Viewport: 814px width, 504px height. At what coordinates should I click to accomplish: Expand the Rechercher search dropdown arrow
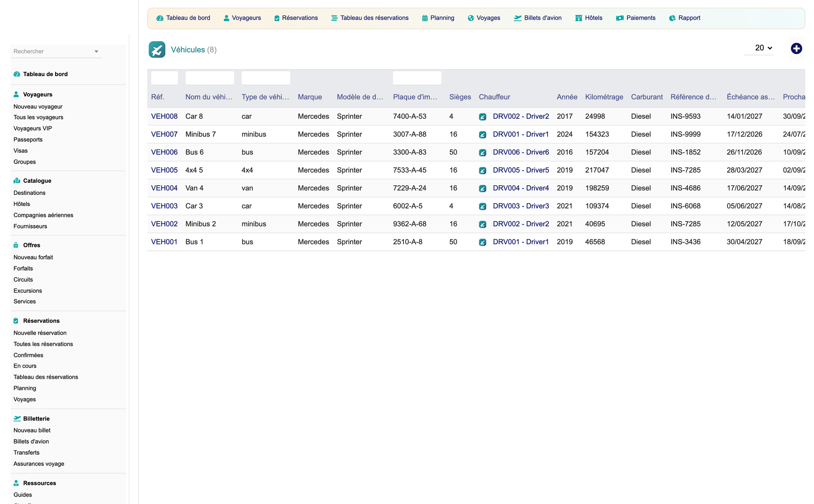pyautogui.click(x=96, y=51)
